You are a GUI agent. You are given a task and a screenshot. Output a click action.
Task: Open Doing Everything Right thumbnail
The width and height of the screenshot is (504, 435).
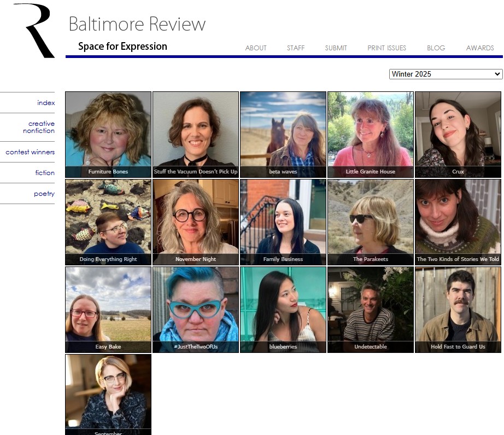tap(108, 222)
